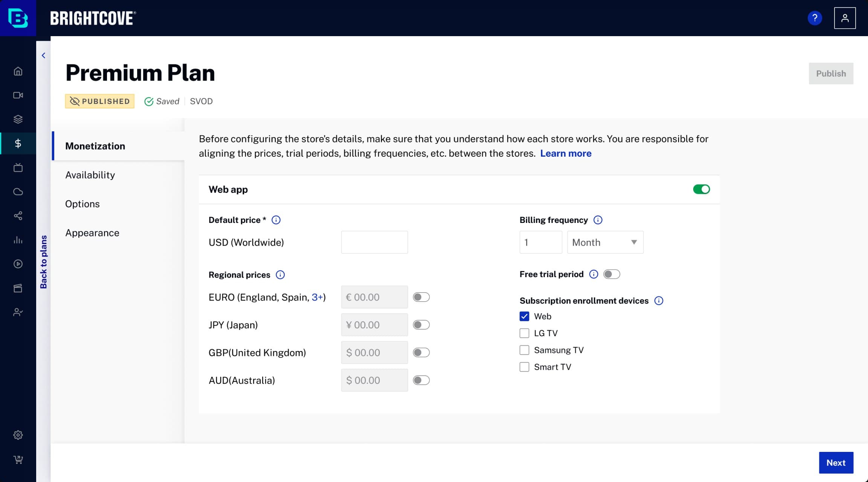Click Subscription enrollment devices info icon

[659, 300]
